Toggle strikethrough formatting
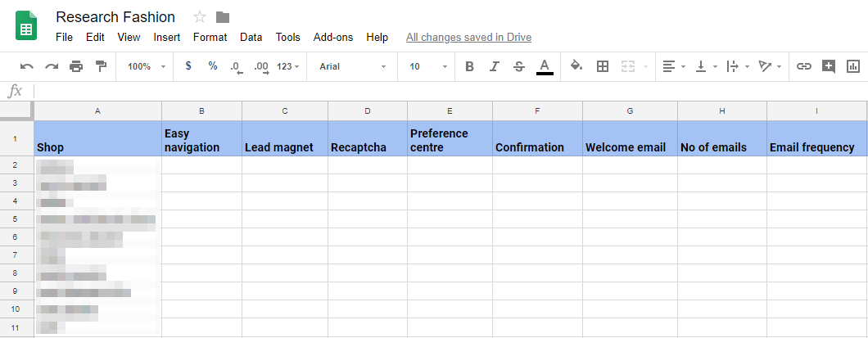The image size is (868, 338). 518,66
